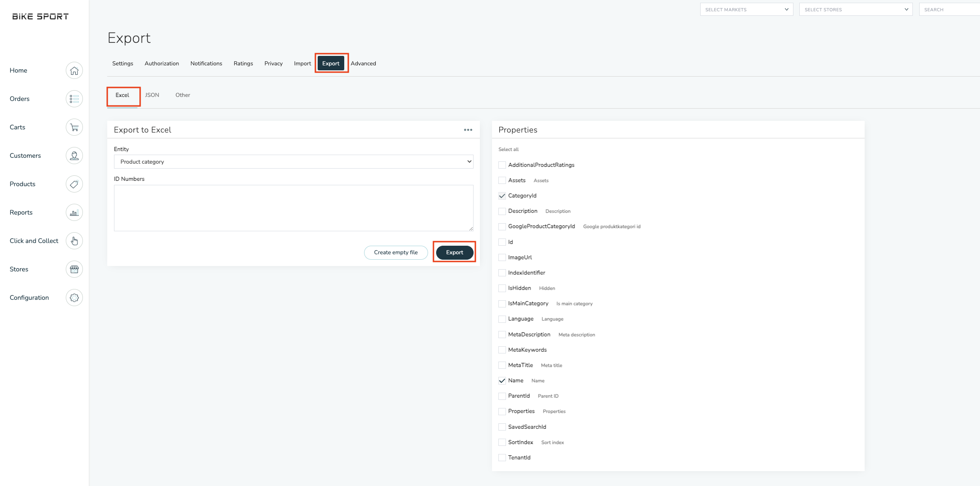Enable the Description property checkbox
Screen dimensions: 980x486
click(x=502, y=211)
